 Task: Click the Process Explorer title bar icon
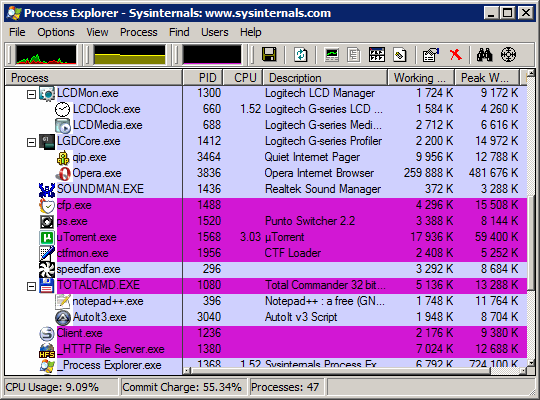point(14,13)
